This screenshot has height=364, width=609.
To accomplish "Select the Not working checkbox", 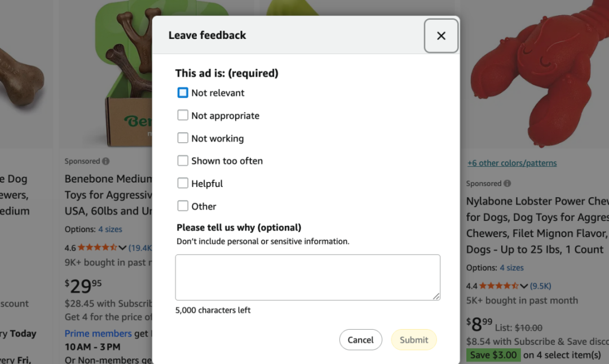I will [183, 138].
